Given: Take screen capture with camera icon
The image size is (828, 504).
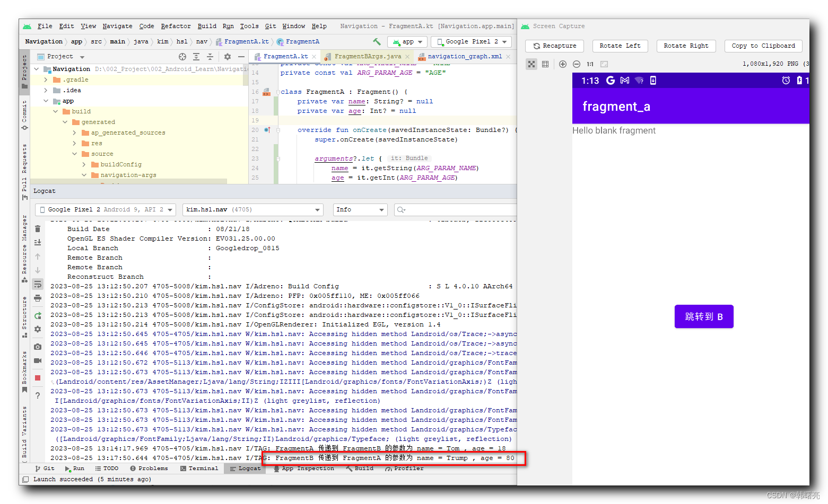Looking at the screenshot, I should pyautogui.click(x=38, y=347).
